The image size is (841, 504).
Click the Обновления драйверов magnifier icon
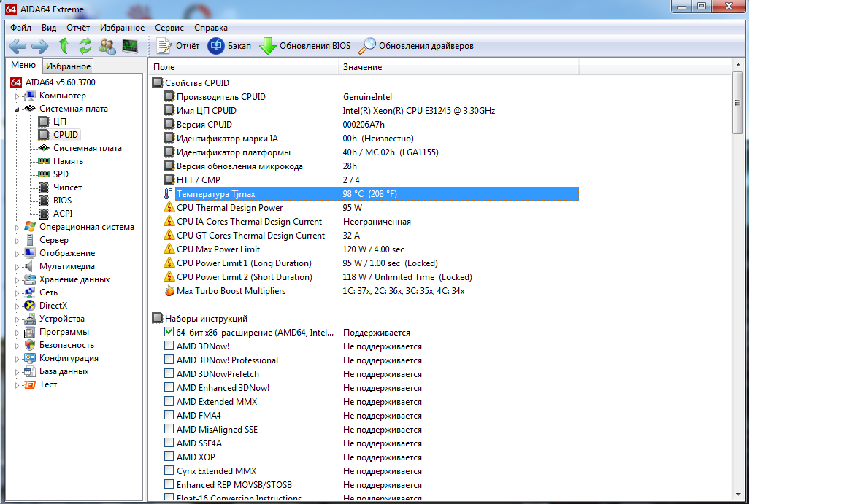pos(367,46)
